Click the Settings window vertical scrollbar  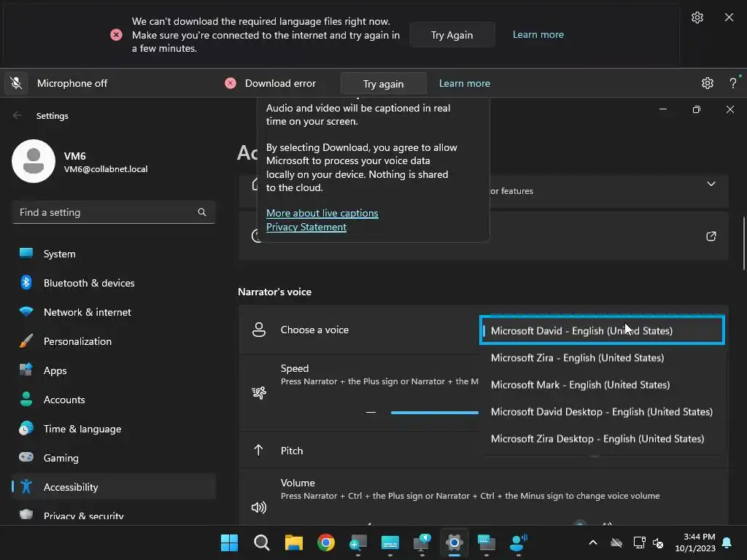[x=743, y=244]
